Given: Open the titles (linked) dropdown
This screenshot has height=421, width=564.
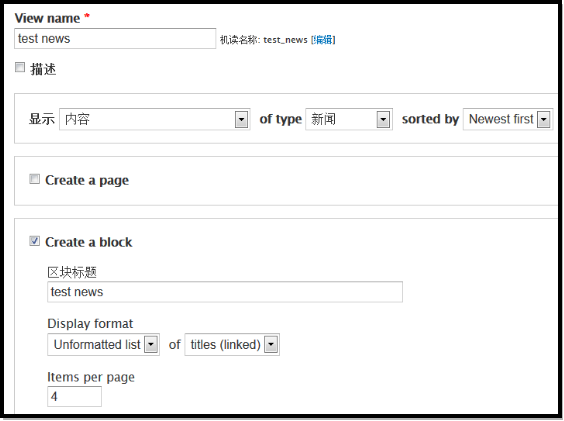Looking at the screenshot, I should click(x=232, y=345).
